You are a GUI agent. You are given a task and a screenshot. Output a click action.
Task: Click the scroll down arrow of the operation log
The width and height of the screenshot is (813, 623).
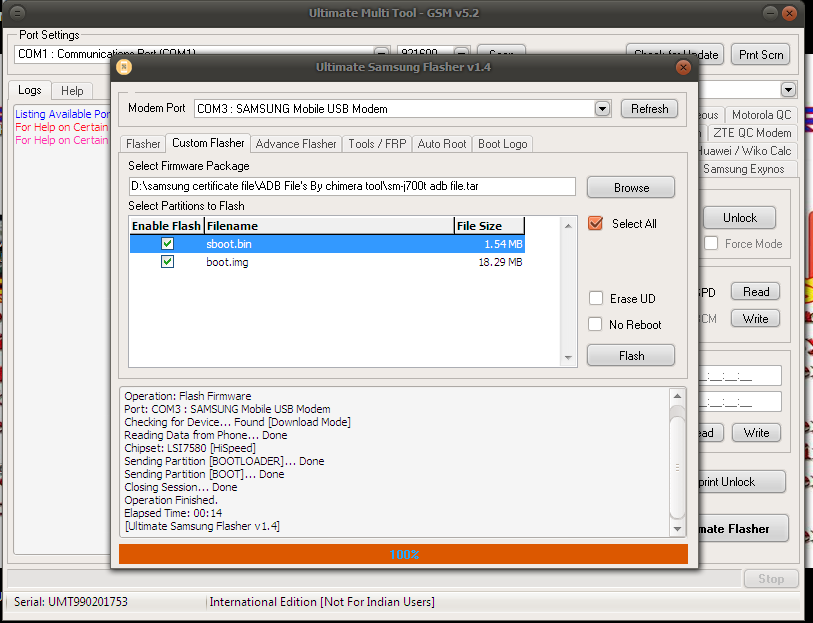click(x=677, y=529)
